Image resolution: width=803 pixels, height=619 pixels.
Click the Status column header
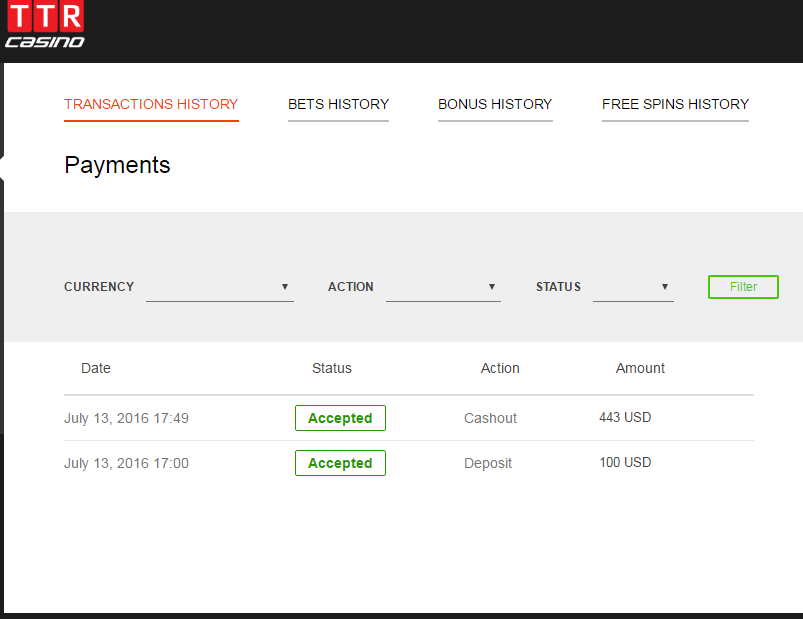click(332, 368)
